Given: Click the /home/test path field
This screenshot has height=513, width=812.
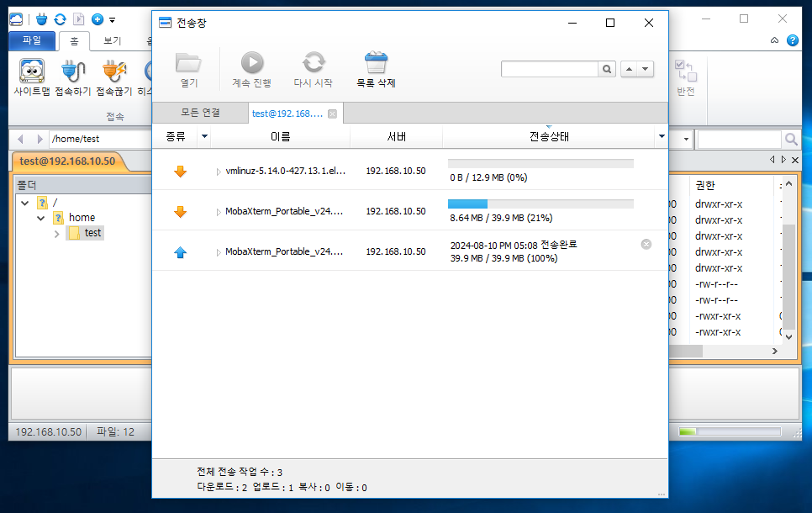Looking at the screenshot, I should (x=101, y=139).
